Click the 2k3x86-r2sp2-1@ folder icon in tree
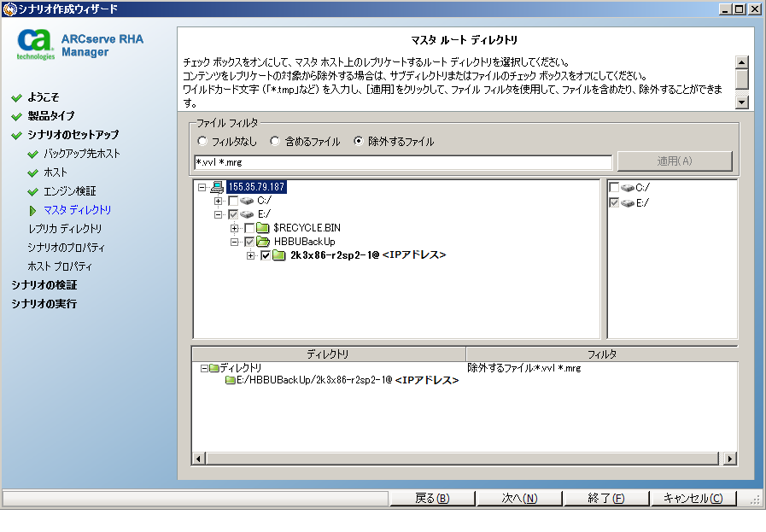766x532 pixels. tap(279, 255)
